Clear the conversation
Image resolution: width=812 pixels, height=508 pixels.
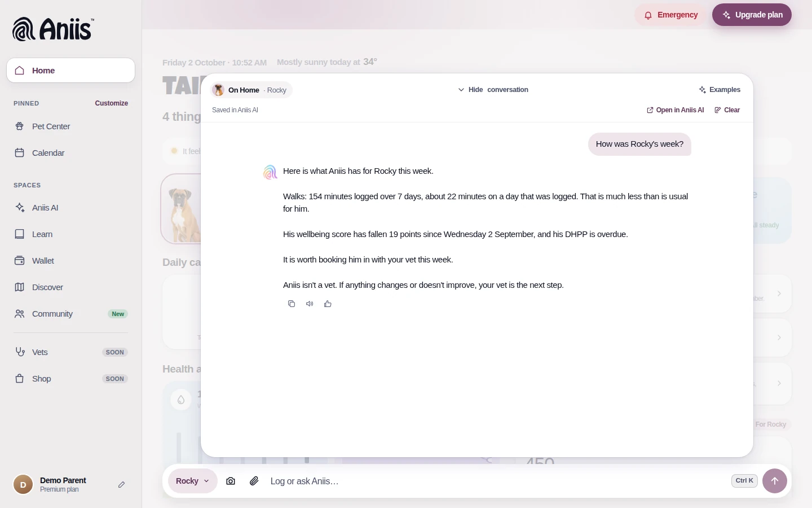727,110
